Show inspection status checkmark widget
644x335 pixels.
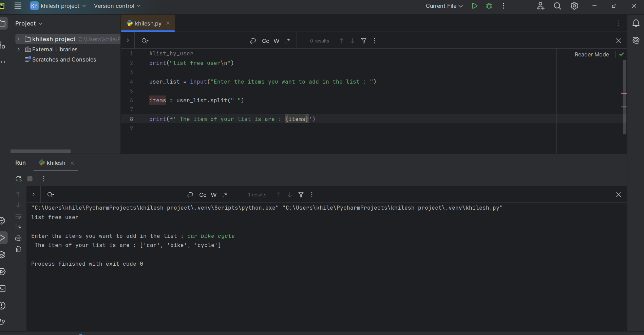tap(622, 54)
